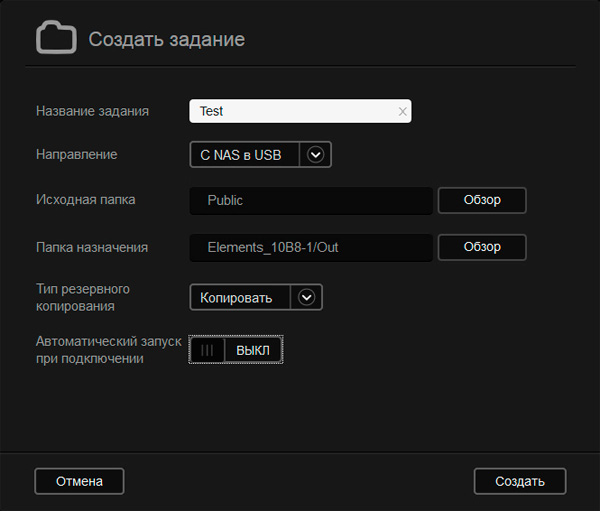Click the Отмена button

click(79, 481)
